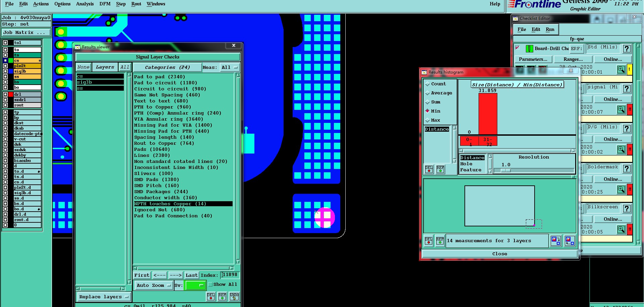Click the left histogram-to-layer icon next to measurements
The width and height of the screenshot is (644, 307).
click(x=556, y=241)
